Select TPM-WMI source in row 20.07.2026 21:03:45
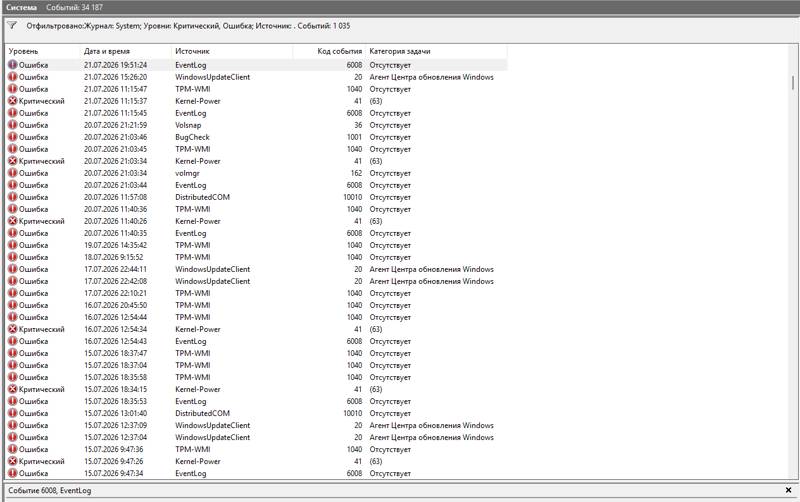 (193, 149)
